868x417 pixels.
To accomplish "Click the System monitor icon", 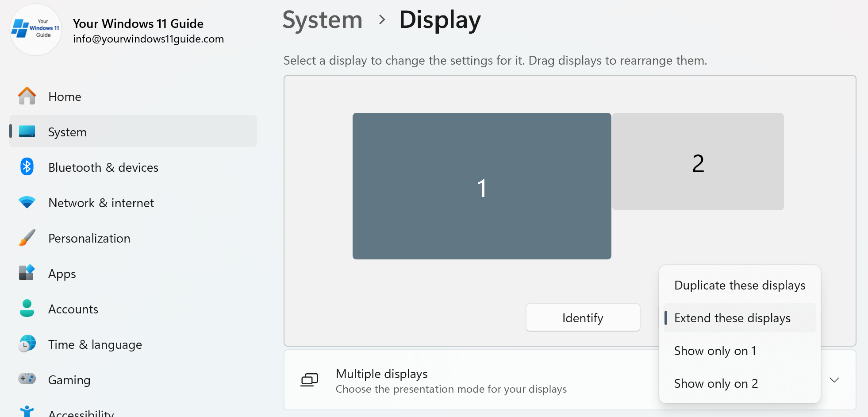I will pos(27,131).
